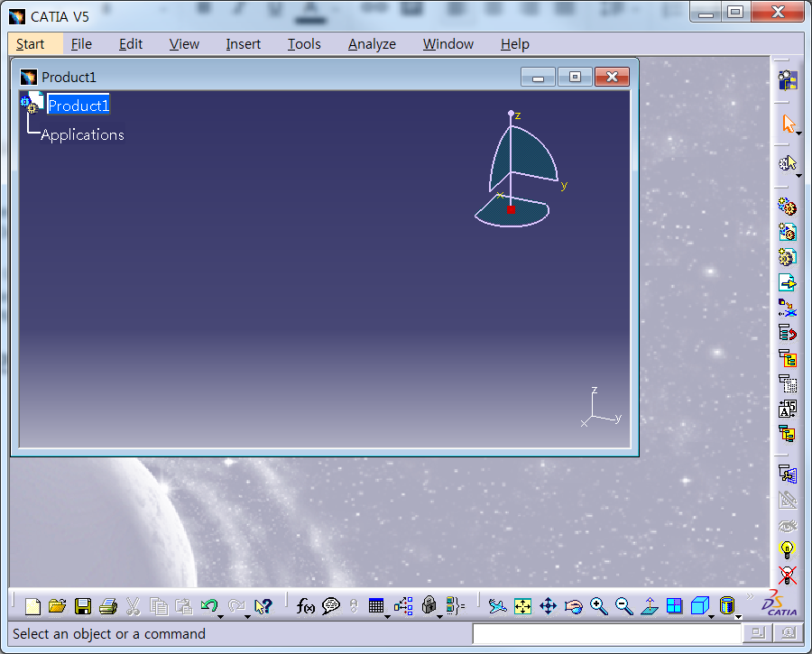This screenshot has width=812, height=654.
Task: Expand the Select arrow tool dropdown
Action: (799, 134)
